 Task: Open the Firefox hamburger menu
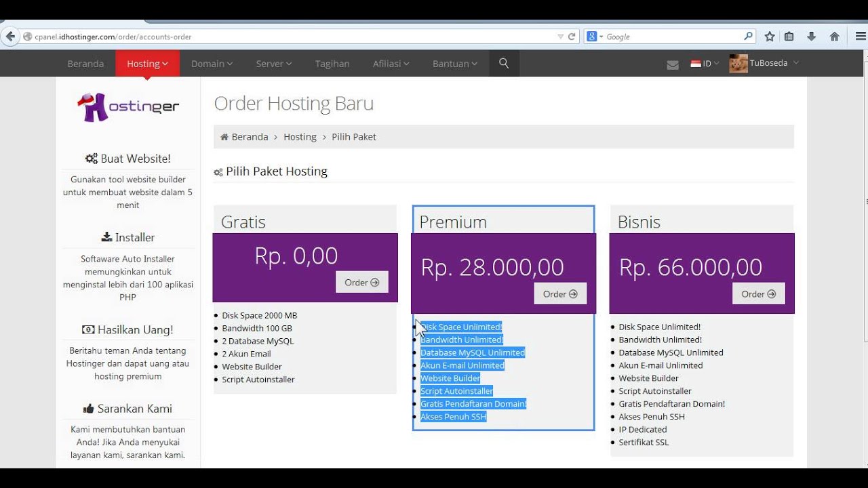861,37
